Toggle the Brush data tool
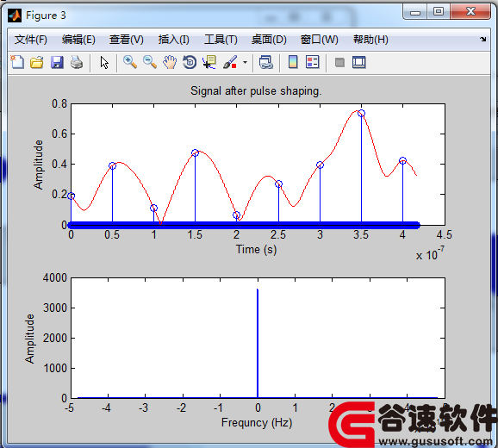This screenshot has width=498, height=448. pos(230,62)
